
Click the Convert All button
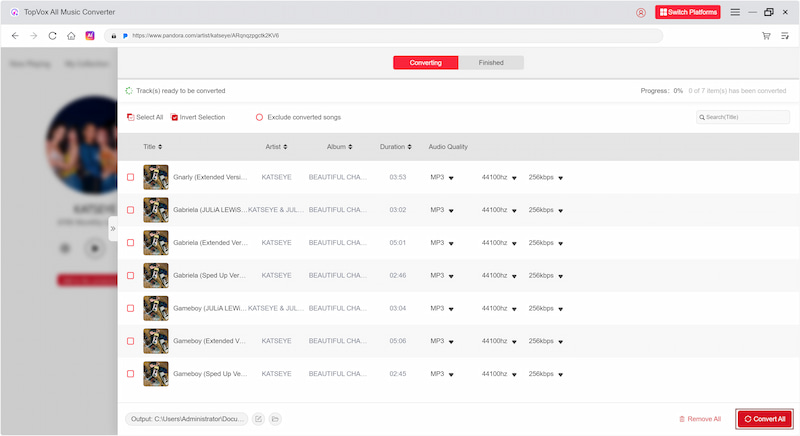pos(765,418)
